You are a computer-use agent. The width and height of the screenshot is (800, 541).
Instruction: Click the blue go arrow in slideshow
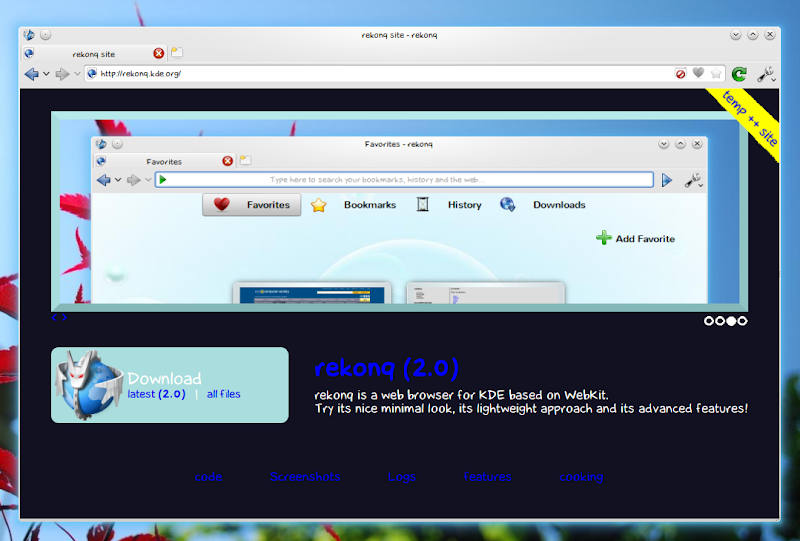(667, 180)
